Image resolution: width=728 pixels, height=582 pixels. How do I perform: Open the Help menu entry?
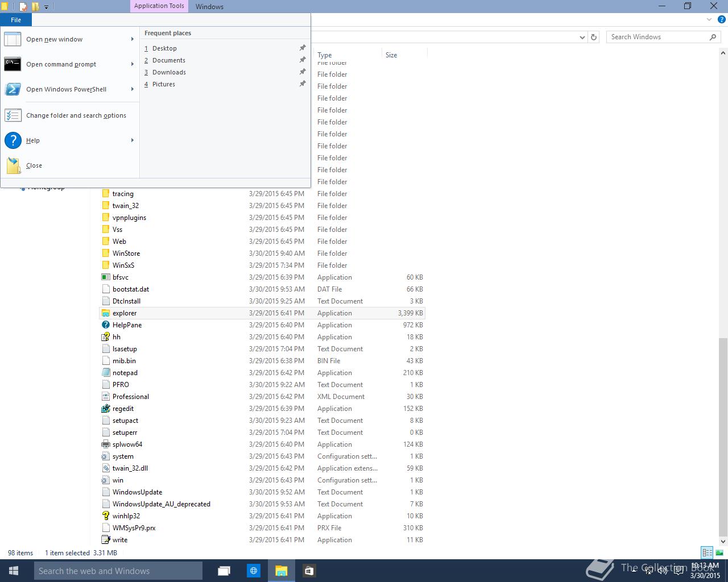[69, 140]
